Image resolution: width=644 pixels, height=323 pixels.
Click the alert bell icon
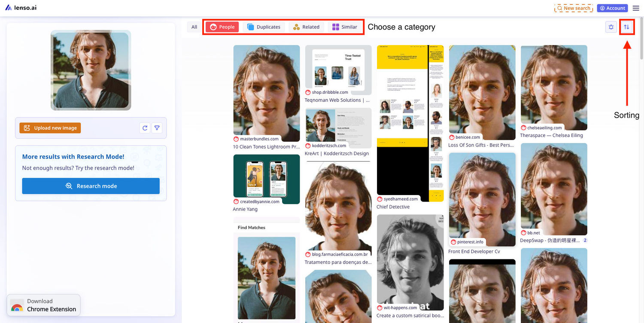(x=611, y=27)
